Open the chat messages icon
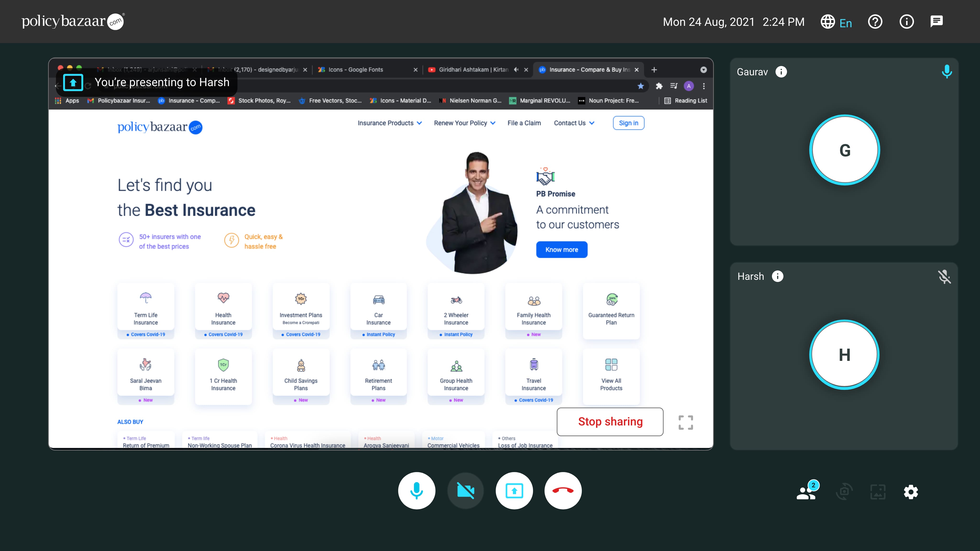 click(936, 22)
